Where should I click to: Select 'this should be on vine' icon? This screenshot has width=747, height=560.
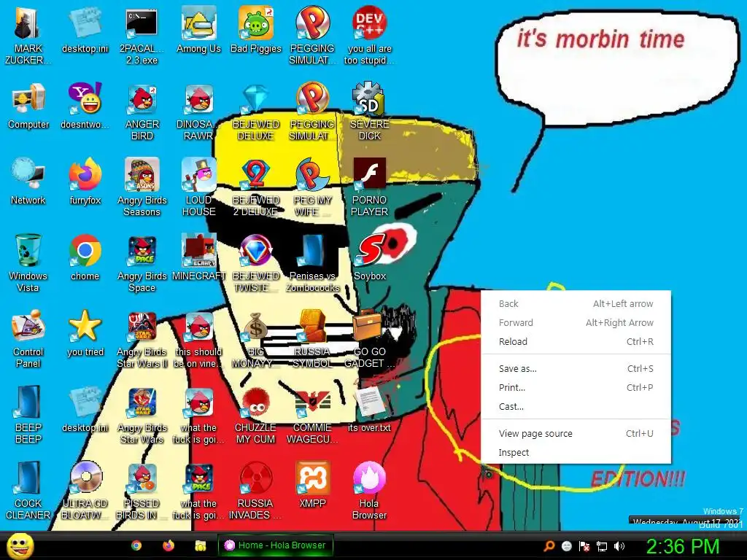click(198, 338)
